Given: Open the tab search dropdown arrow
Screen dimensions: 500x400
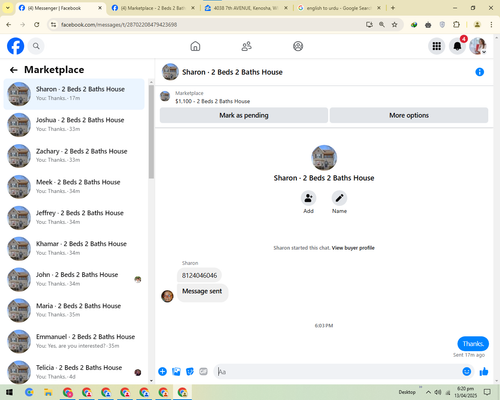Looking at the screenshot, I should point(8,8).
